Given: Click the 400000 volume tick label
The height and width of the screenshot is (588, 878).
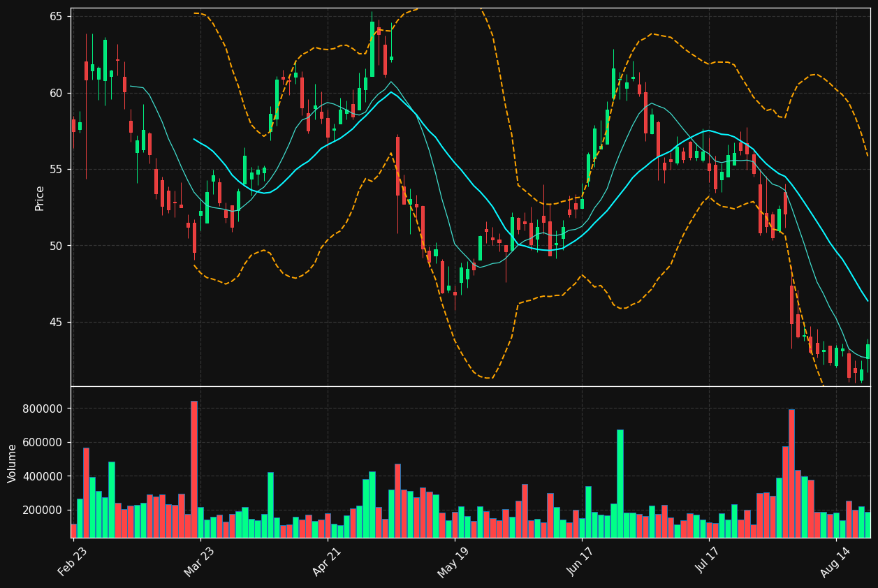Looking at the screenshot, I should point(43,476).
